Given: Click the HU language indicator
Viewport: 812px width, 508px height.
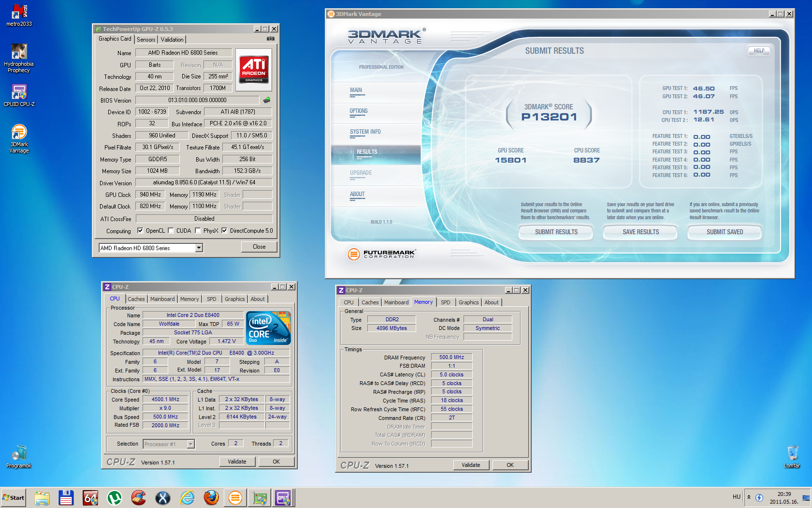Looking at the screenshot, I should [x=736, y=497].
